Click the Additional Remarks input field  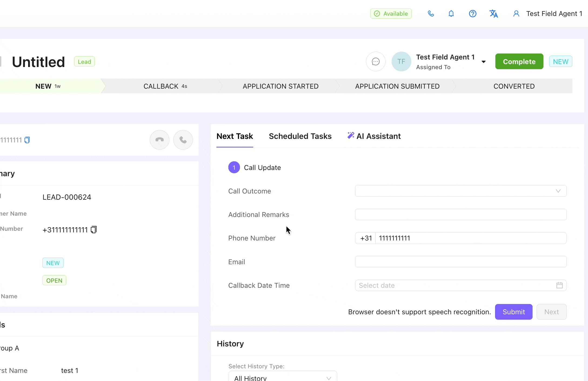(460, 215)
